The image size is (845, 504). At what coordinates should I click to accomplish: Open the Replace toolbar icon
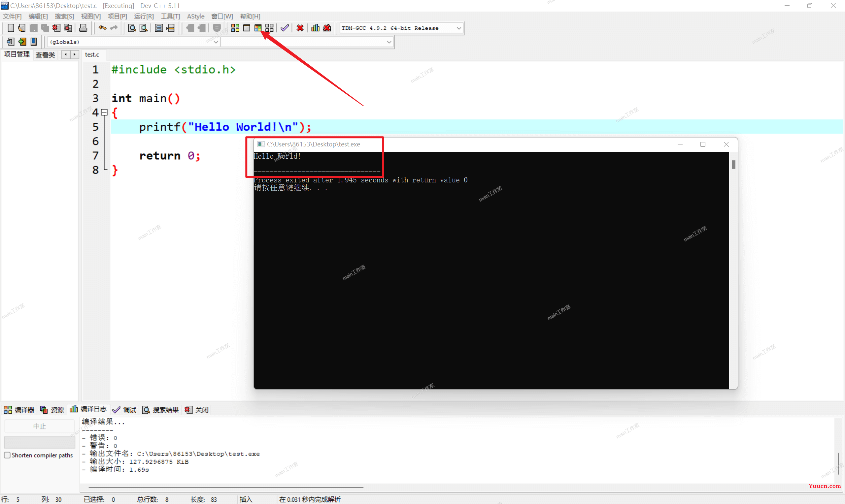point(144,28)
